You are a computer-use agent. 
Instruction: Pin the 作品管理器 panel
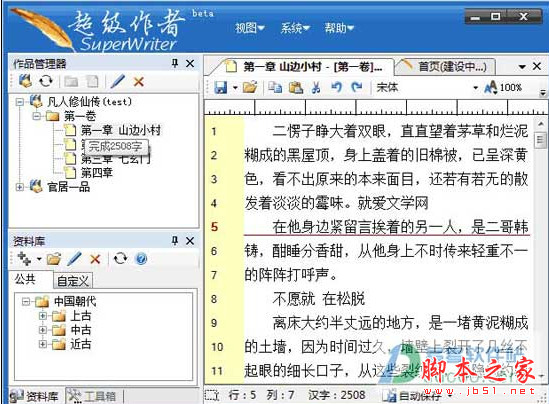pos(175,63)
